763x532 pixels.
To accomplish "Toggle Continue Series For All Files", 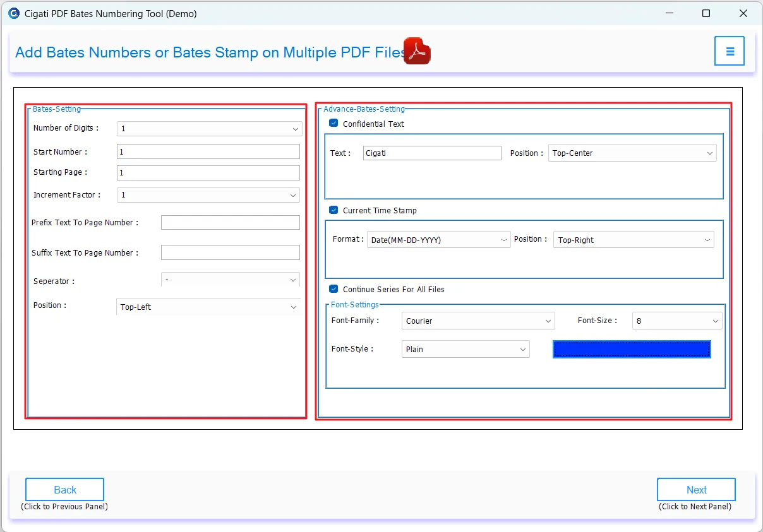I will coord(333,289).
